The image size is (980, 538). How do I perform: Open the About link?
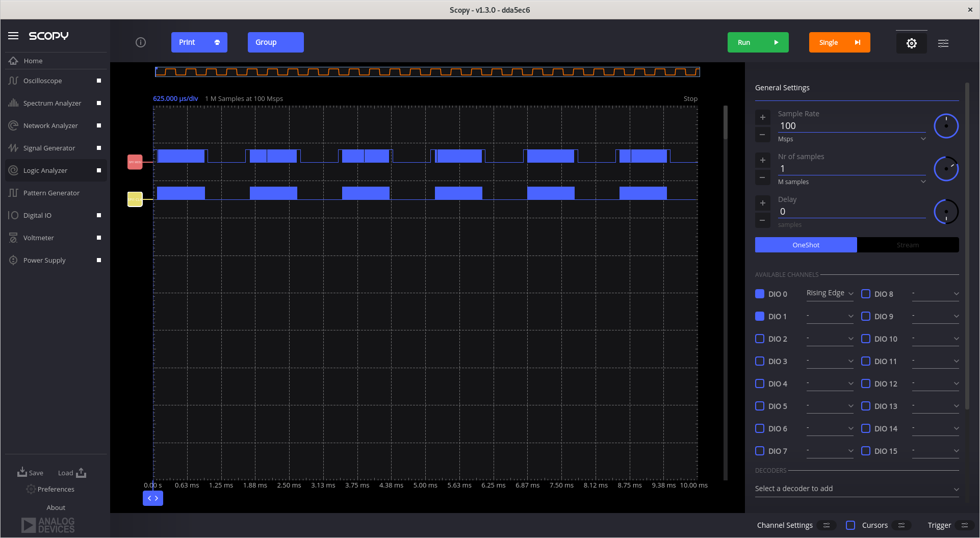pyautogui.click(x=56, y=507)
